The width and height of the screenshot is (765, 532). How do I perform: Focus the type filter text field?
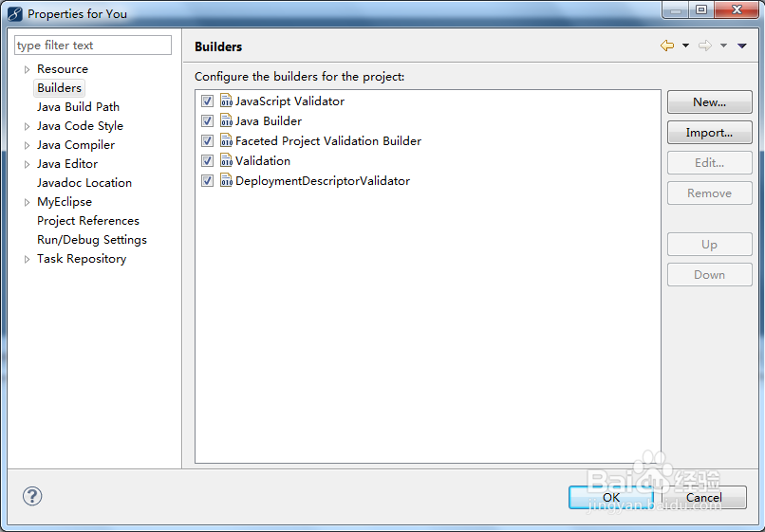pyautogui.click(x=93, y=45)
